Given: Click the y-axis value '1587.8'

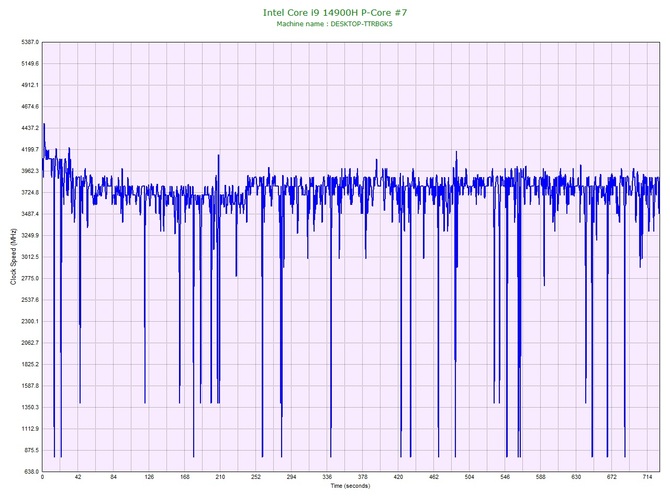Looking at the screenshot, I should [x=30, y=386].
